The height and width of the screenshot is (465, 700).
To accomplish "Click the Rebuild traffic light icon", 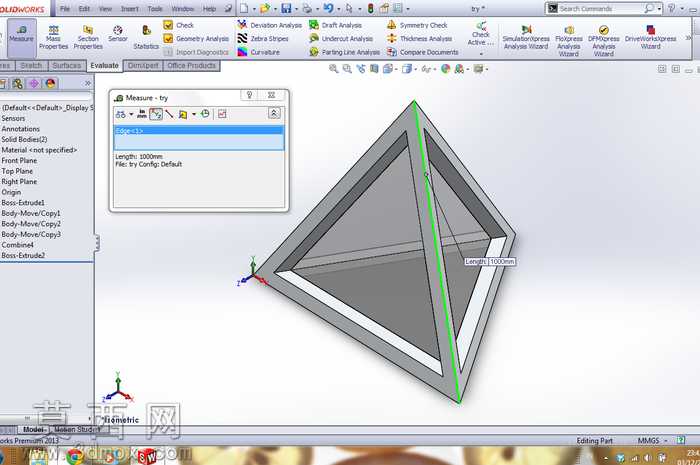I will [371, 8].
